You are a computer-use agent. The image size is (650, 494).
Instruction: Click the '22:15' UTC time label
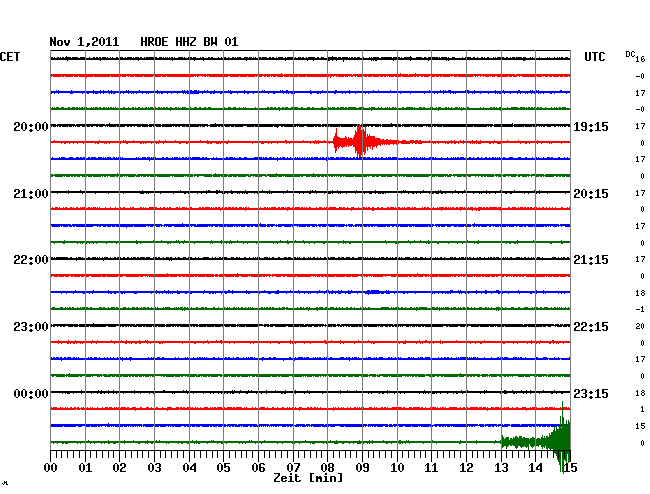pos(591,327)
